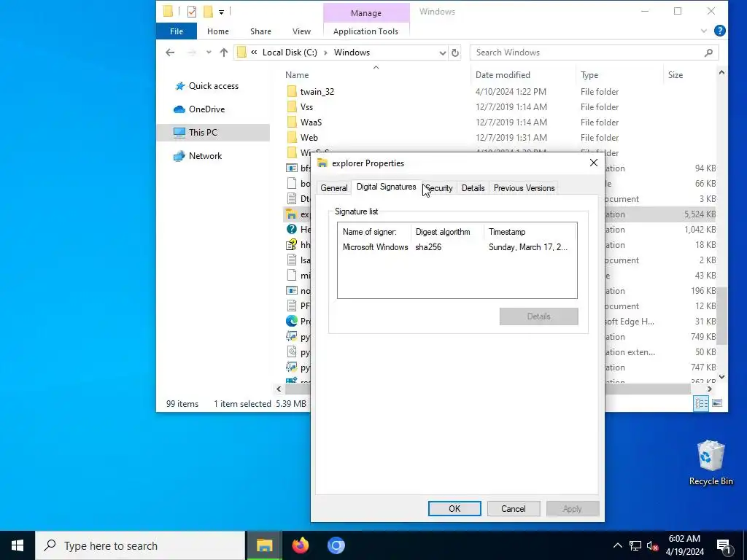Open the Windows Start menu
This screenshot has width=747, height=560.
18,545
